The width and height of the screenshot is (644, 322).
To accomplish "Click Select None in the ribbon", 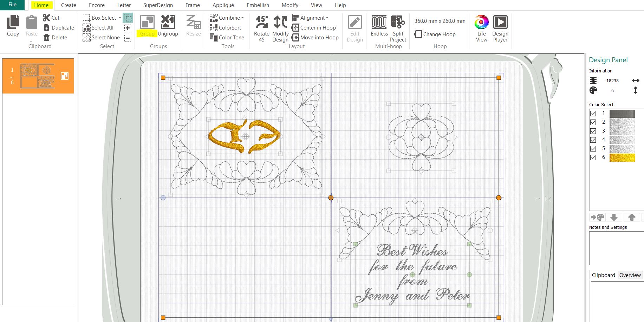I will click(101, 37).
